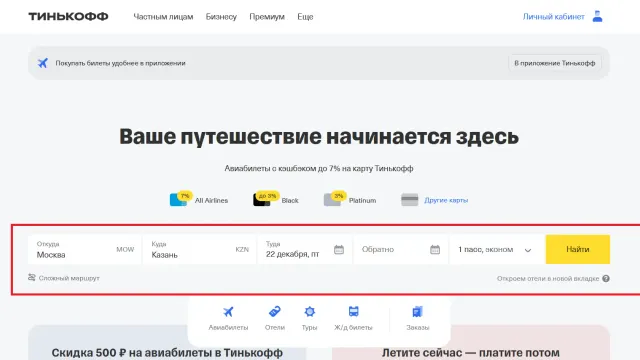Viewport: 640px width, 360px height.
Task: Open the Другие карты link
Action: 446,200
